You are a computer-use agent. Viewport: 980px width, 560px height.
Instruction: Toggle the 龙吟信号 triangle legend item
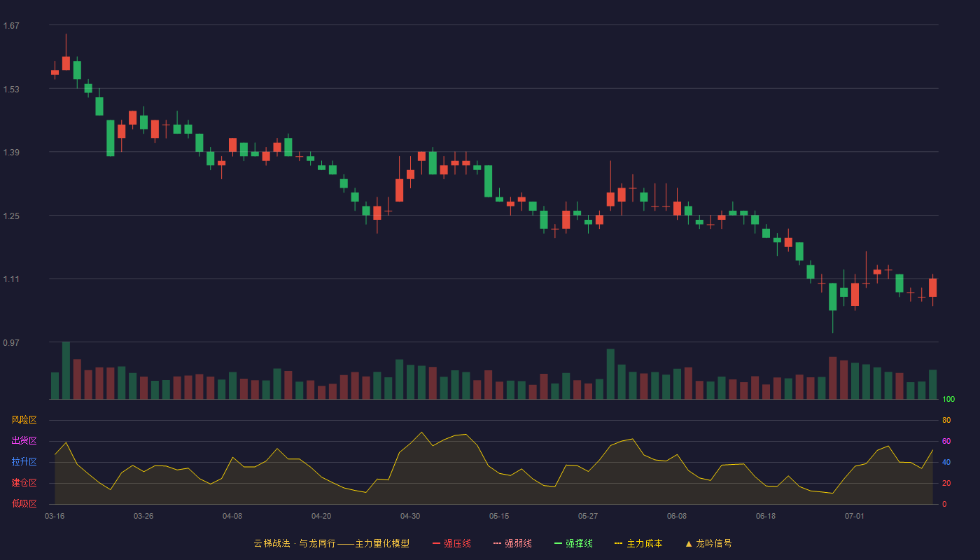(708, 543)
